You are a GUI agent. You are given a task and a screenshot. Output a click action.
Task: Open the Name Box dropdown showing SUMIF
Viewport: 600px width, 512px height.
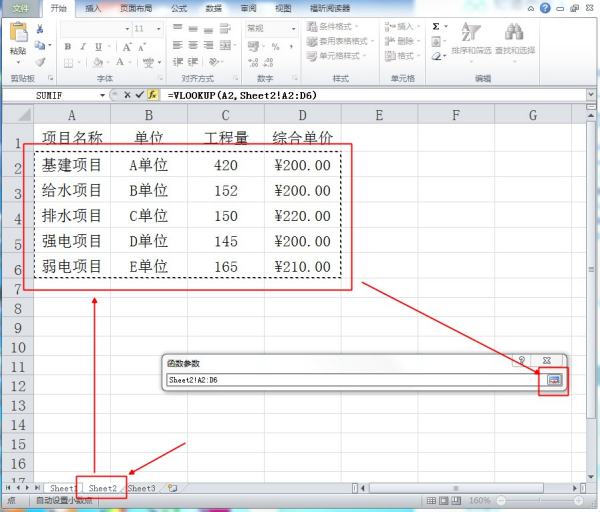coord(102,94)
